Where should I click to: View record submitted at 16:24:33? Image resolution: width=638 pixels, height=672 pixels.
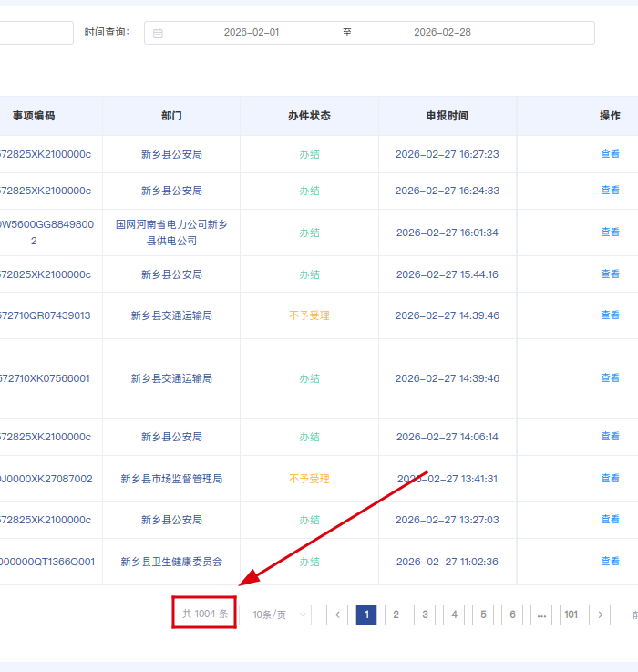(x=610, y=190)
